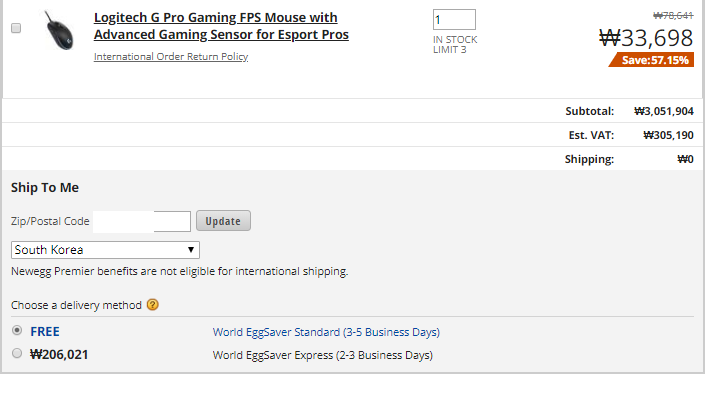The image size is (718, 396).
Task: Select the ₩206,021 Express delivery radio
Action: (17, 353)
